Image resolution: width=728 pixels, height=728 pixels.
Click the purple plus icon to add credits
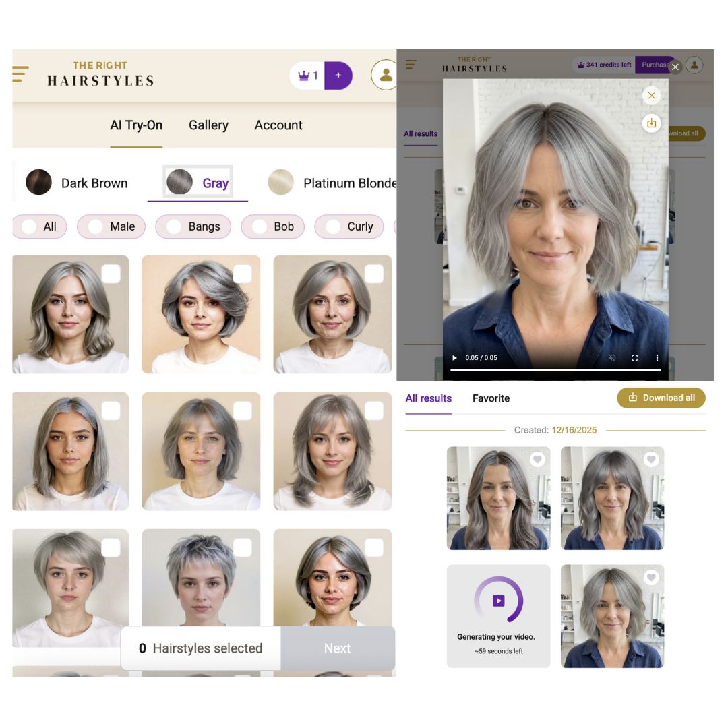coord(338,75)
